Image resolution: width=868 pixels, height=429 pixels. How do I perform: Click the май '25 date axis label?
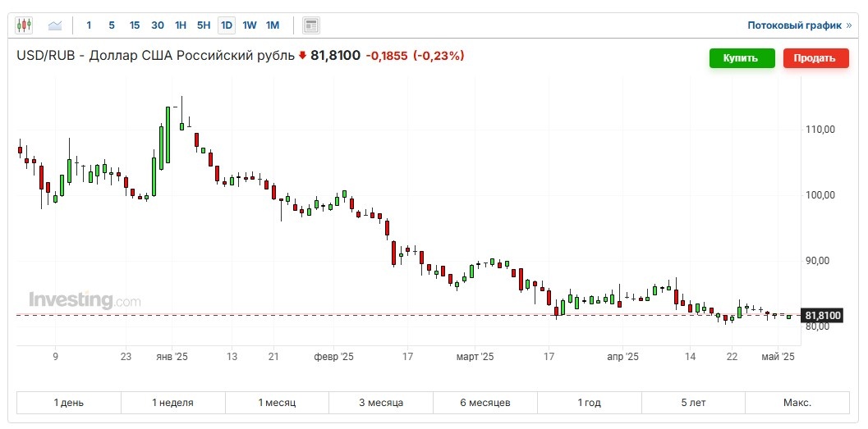click(778, 357)
